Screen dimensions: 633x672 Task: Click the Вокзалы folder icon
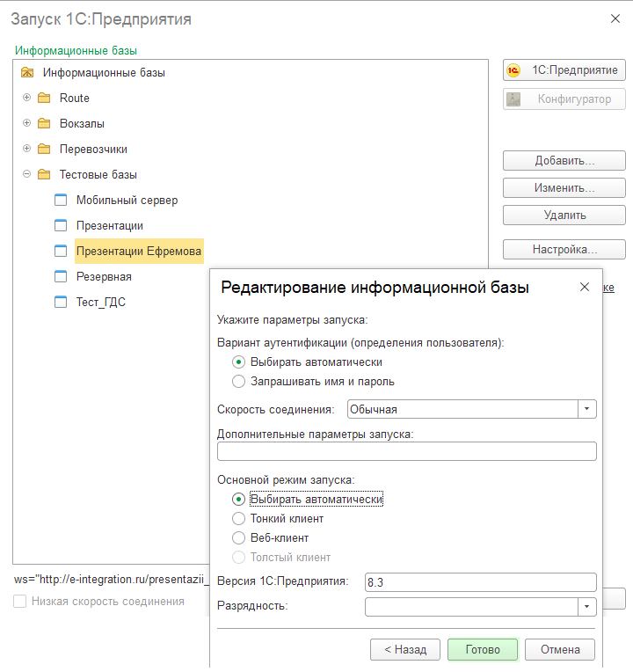click(x=44, y=123)
